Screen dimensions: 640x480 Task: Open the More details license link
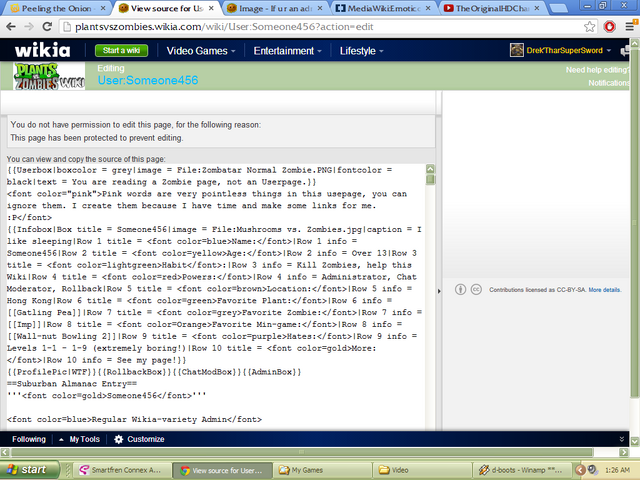point(604,290)
